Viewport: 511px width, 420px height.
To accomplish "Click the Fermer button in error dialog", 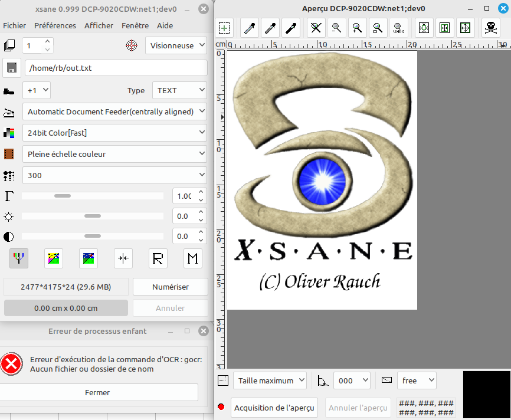I will [97, 392].
